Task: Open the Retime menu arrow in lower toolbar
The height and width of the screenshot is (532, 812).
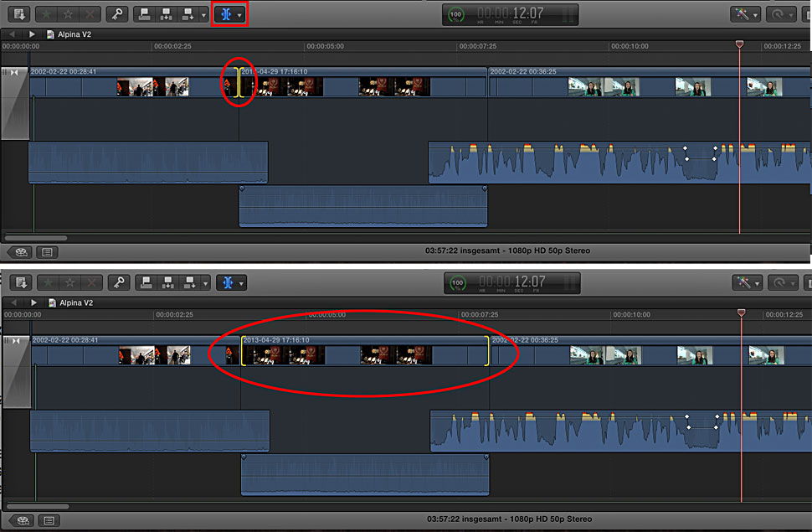Action: click(x=793, y=283)
